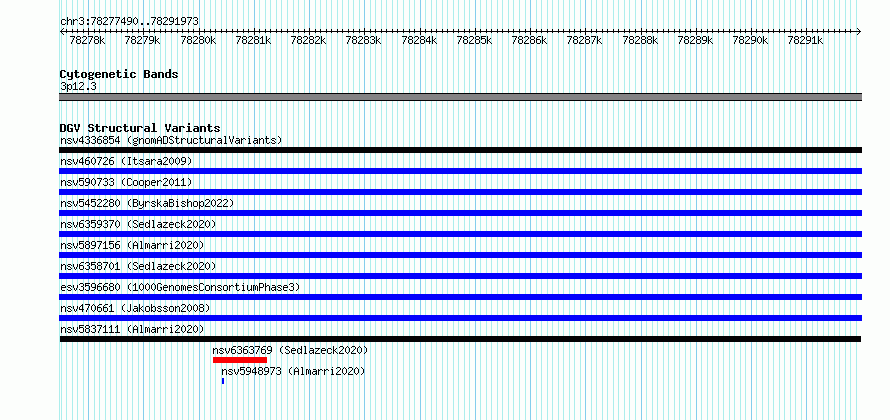
Task: Open variant nsv6363769 (Sedlazeck2020)
Action: coord(291,350)
